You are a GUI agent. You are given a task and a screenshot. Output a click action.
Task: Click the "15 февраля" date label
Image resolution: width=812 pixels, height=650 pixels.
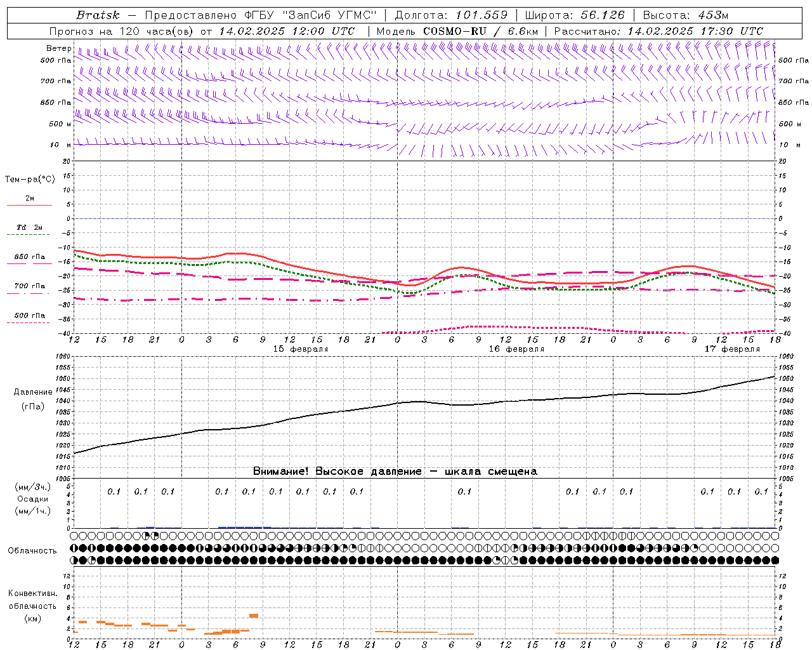pos(301,349)
